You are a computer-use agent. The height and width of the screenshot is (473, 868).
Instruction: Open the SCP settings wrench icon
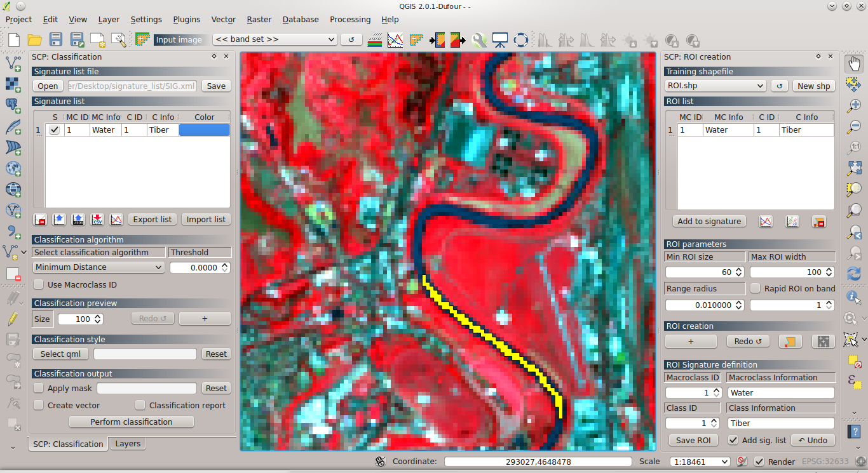click(x=480, y=39)
